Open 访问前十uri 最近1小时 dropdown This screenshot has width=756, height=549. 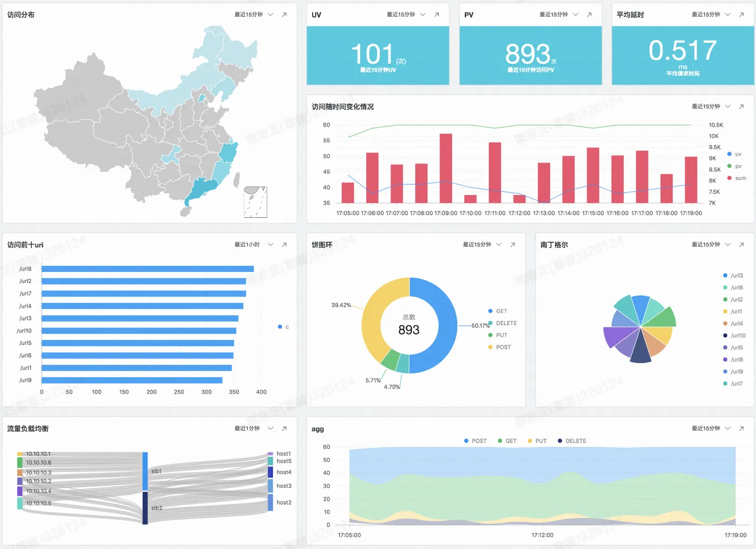254,245
